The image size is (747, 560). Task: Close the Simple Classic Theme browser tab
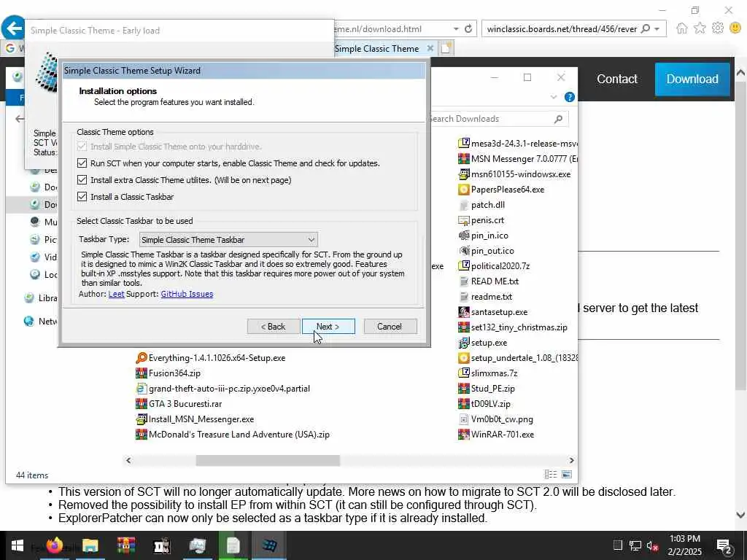coord(430,49)
